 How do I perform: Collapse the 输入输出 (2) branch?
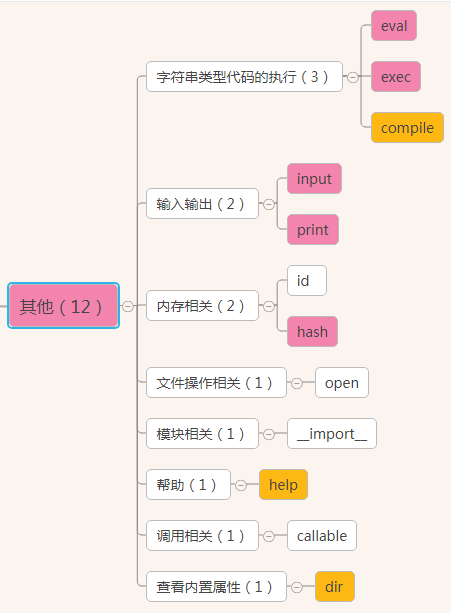point(269,204)
